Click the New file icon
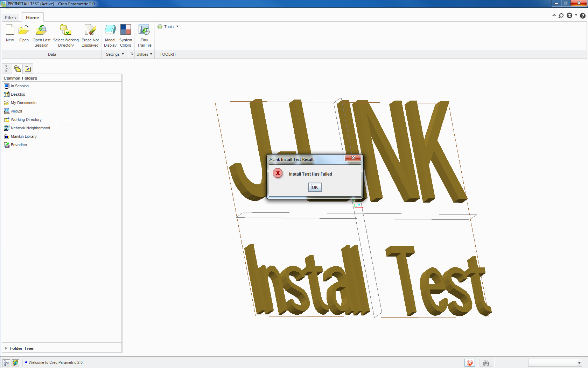The width and height of the screenshot is (588, 368). point(10,30)
